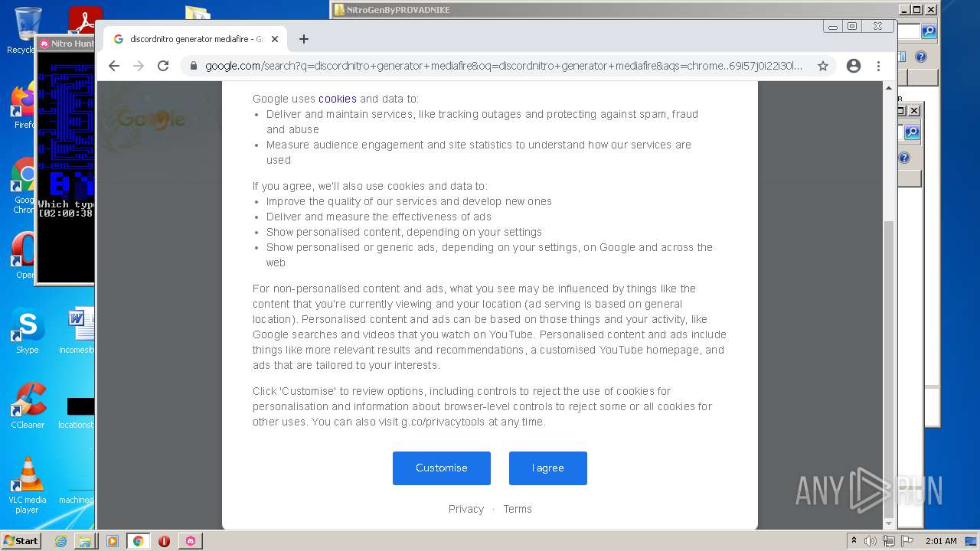
Task: Maximize the Chrome window
Action: point(852,26)
